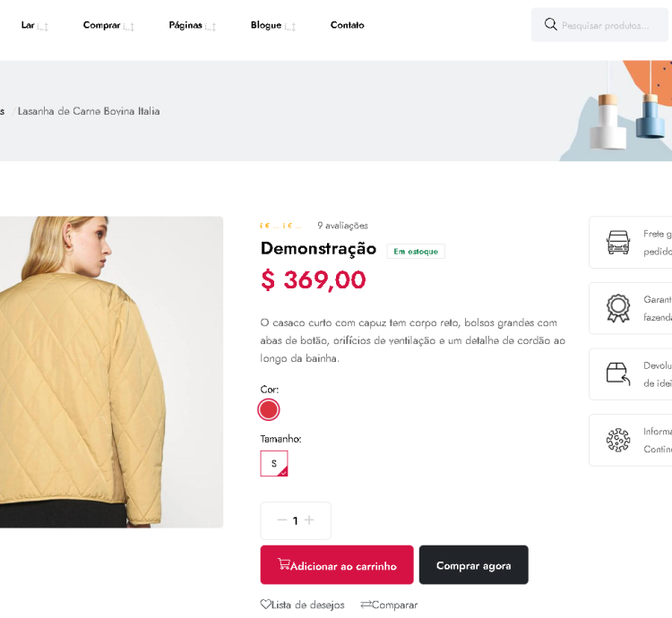Image resolution: width=672 pixels, height=618 pixels.
Task: Click the wishlist heart icon
Action: click(x=266, y=605)
